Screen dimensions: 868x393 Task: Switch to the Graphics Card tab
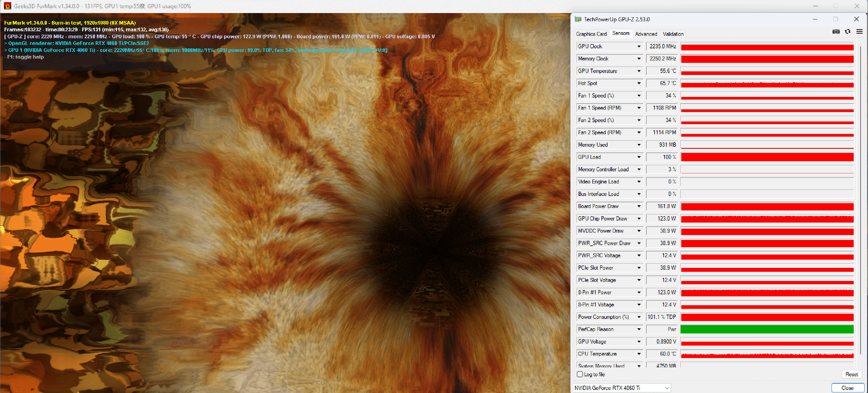(x=591, y=34)
